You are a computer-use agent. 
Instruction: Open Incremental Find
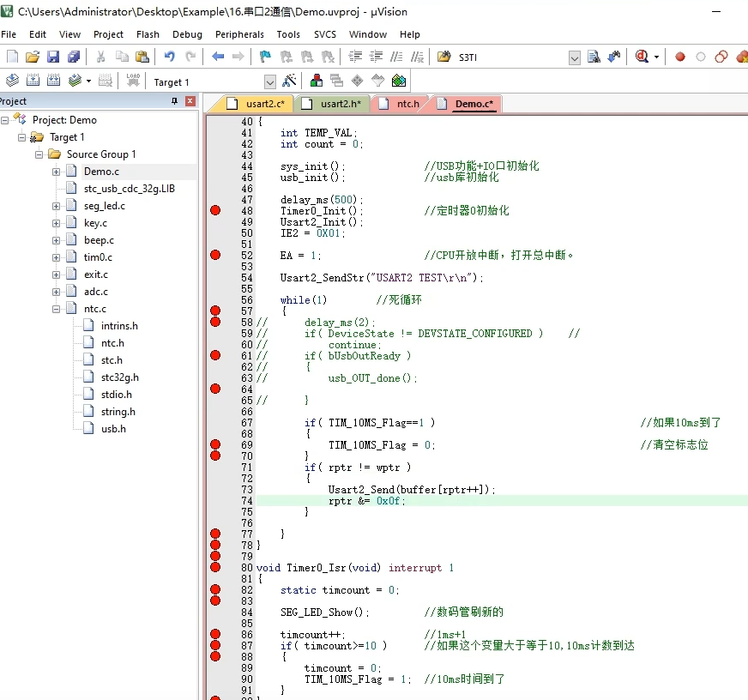[614, 57]
